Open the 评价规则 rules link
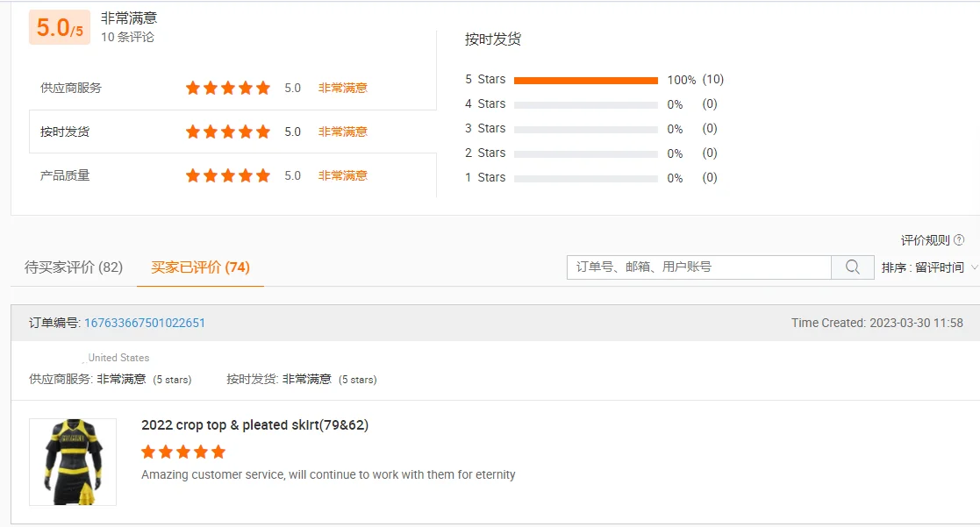The height and width of the screenshot is (527, 980). tap(925, 240)
